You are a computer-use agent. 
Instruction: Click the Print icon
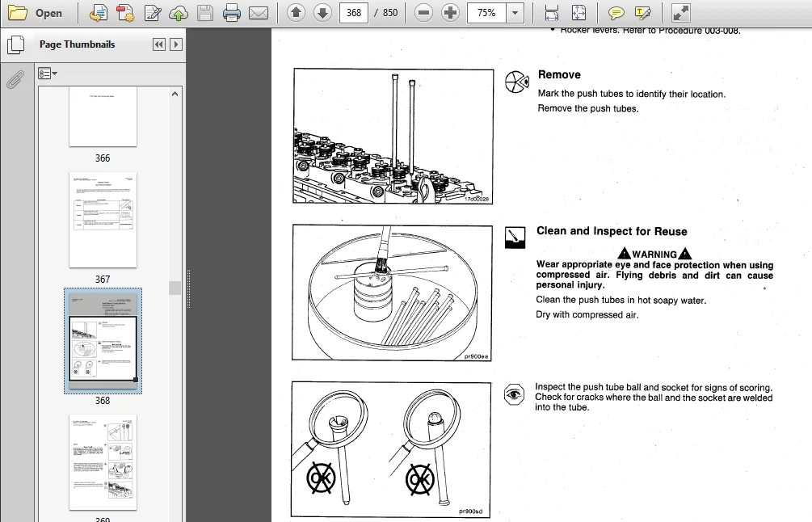(232, 13)
